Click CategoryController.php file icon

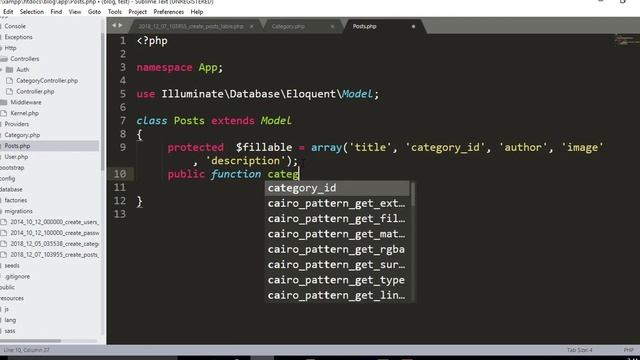(x=9, y=81)
